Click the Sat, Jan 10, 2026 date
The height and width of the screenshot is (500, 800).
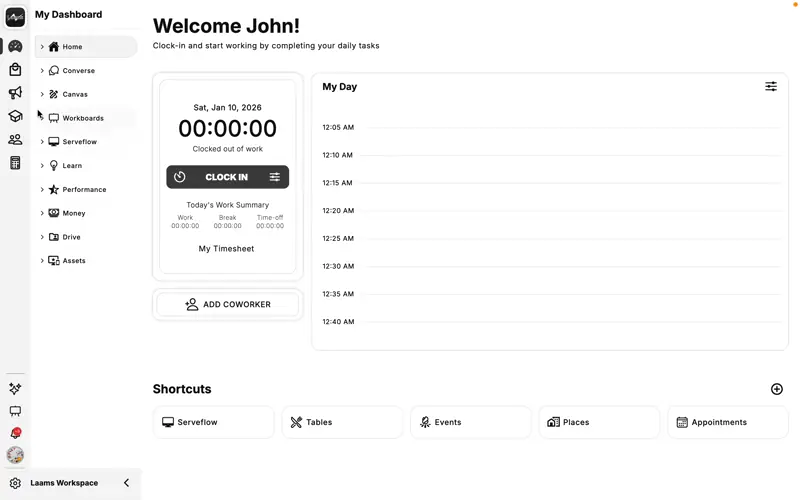point(228,108)
